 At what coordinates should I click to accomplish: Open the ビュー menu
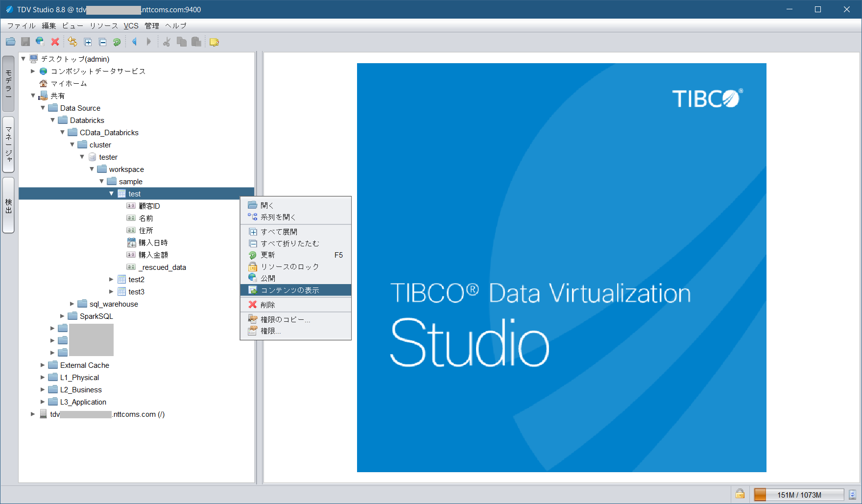click(72, 26)
